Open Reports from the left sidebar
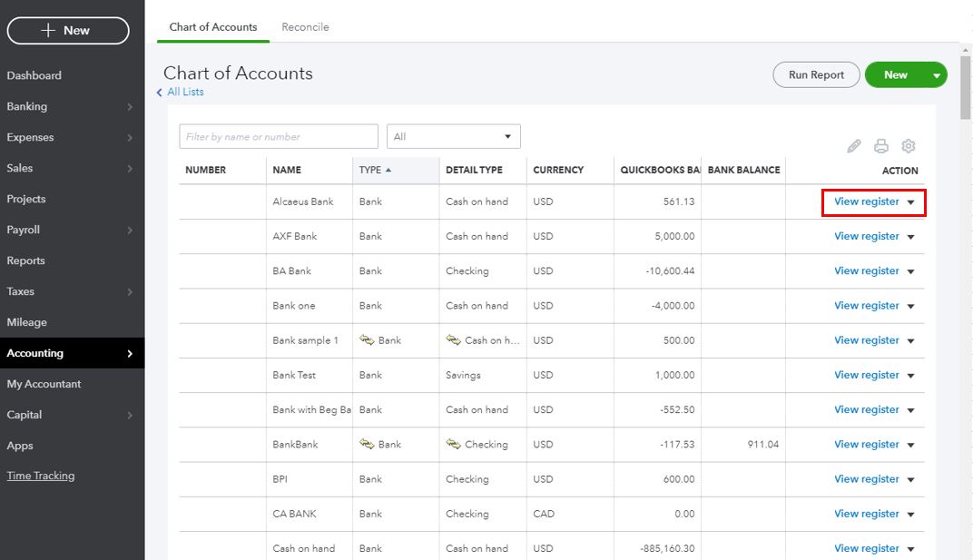This screenshot has width=973, height=560. click(26, 260)
